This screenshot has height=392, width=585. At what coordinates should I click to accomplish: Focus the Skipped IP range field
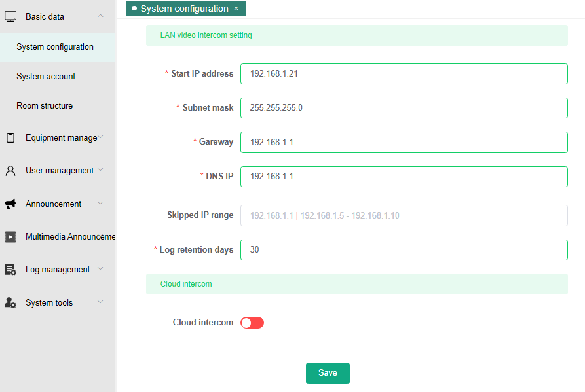(404, 215)
